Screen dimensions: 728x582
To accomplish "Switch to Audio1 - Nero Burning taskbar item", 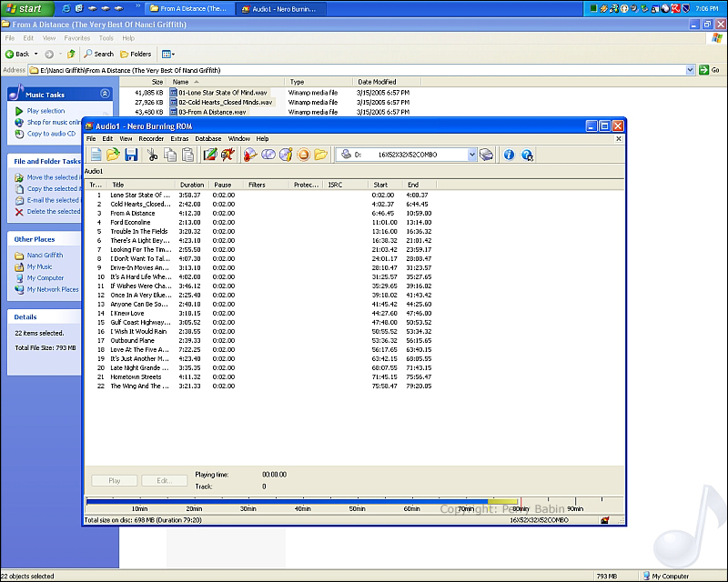I will pos(280,9).
